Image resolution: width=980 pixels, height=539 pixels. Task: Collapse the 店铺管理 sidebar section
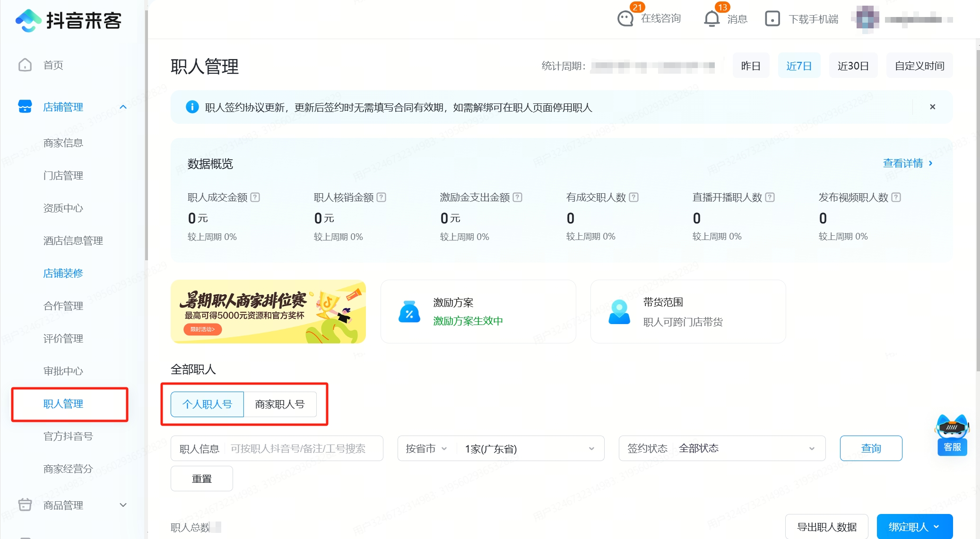(x=123, y=107)
